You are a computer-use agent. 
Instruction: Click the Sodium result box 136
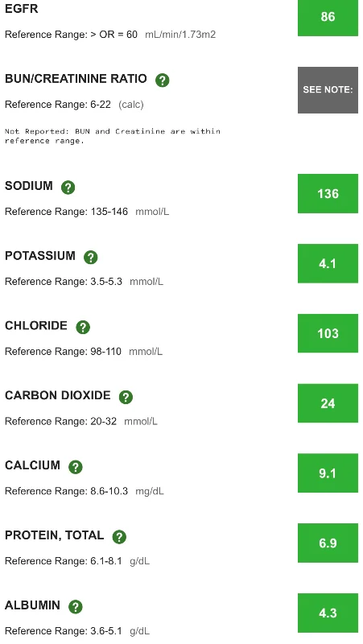coord(328,193)
